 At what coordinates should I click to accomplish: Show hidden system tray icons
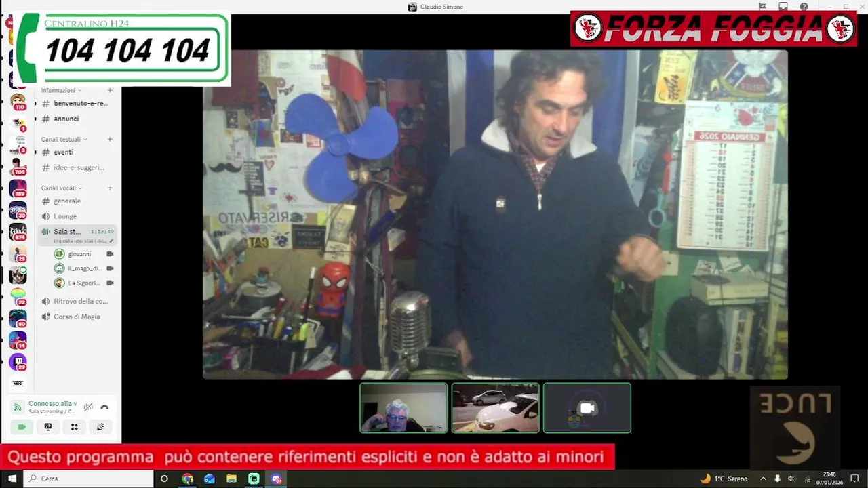tap(764, 479)
